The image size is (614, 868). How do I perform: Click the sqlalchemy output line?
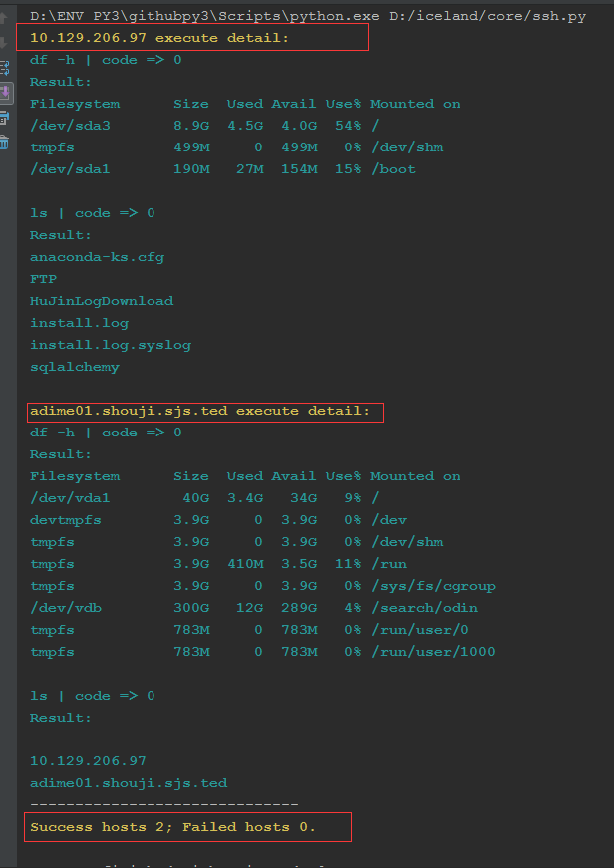[74, 367]
